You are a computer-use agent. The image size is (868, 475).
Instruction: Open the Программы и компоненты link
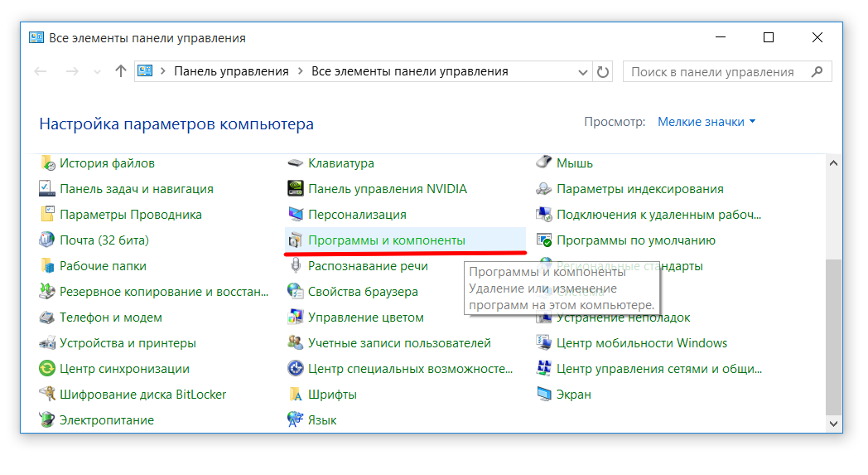(x=386, y=240)
